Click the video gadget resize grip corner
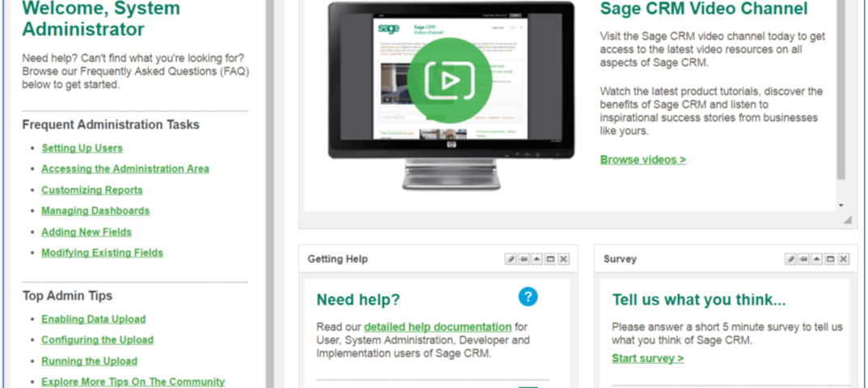Screen dimensions: 868x388 click(847, 221)
